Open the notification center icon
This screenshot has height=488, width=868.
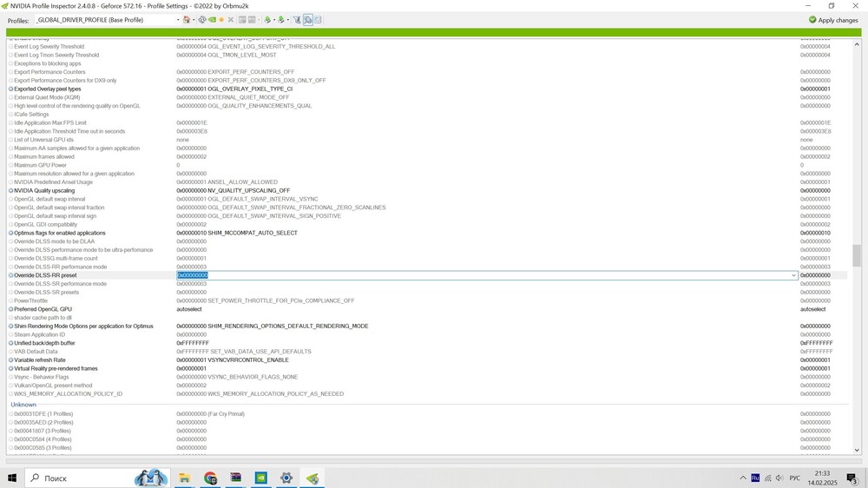pos(852,478)
